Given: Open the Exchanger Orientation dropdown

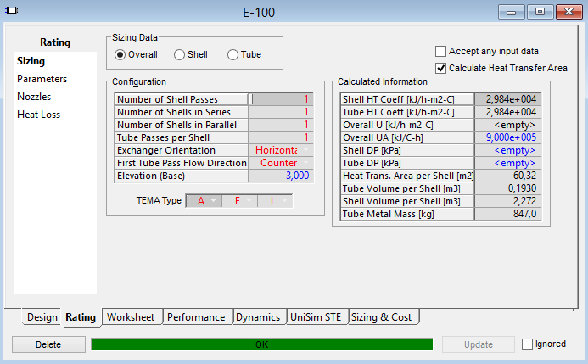Looking at the screenshot, I should 305,150.
